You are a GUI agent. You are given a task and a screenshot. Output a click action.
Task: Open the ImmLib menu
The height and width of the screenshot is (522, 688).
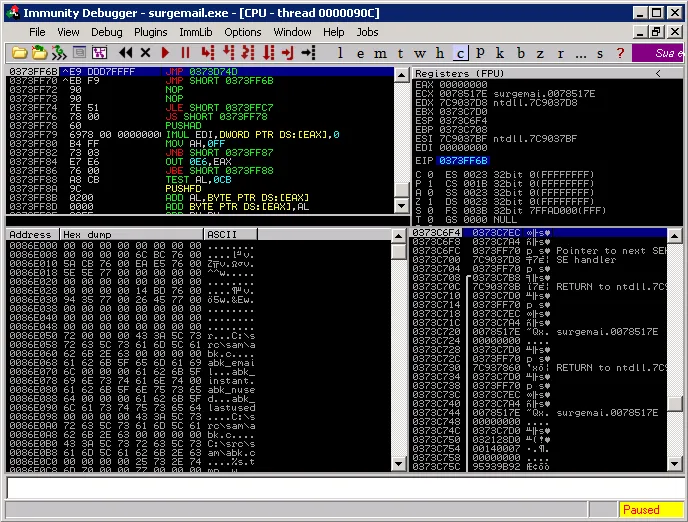(196, 32)
